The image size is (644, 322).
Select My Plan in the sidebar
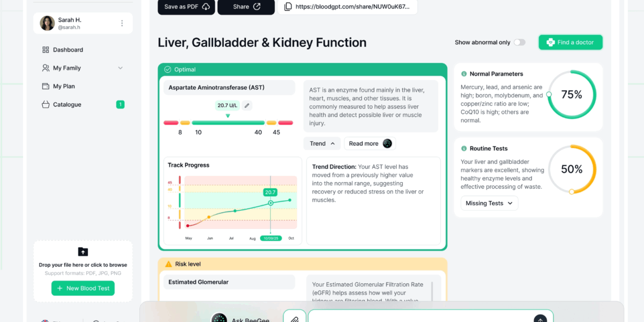(64, 86)
